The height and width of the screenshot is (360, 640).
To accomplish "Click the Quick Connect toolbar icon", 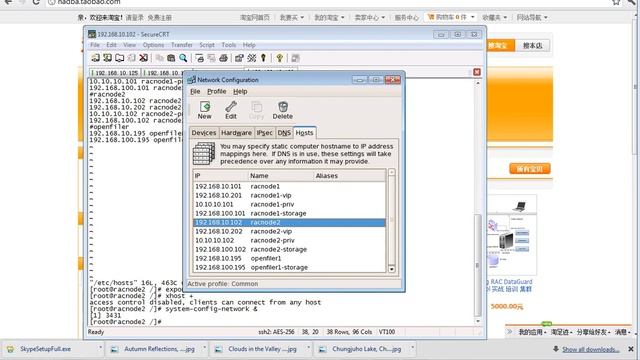I will (107, 58).
